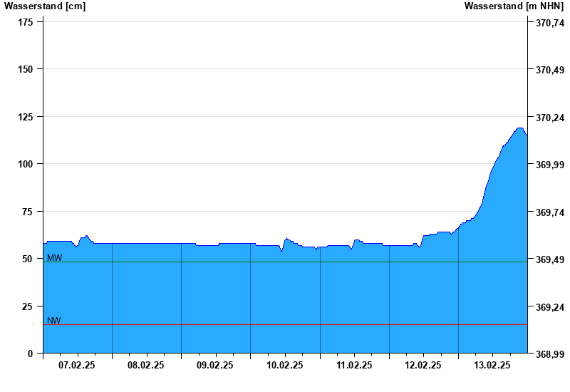Click the water level peak on the curve
Screen dimensions: 570x392
519,128
